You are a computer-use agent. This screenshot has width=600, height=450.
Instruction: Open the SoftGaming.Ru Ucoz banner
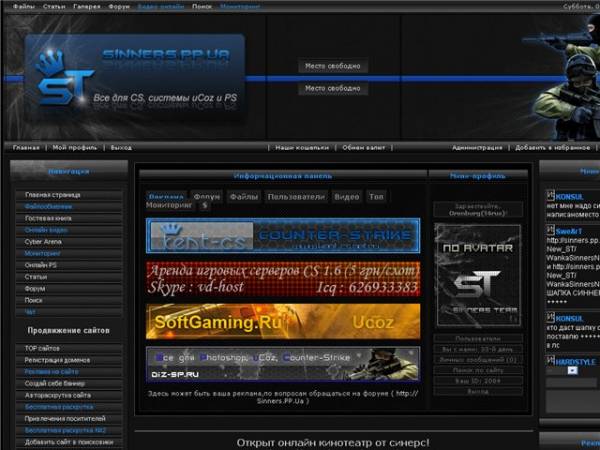283,322
